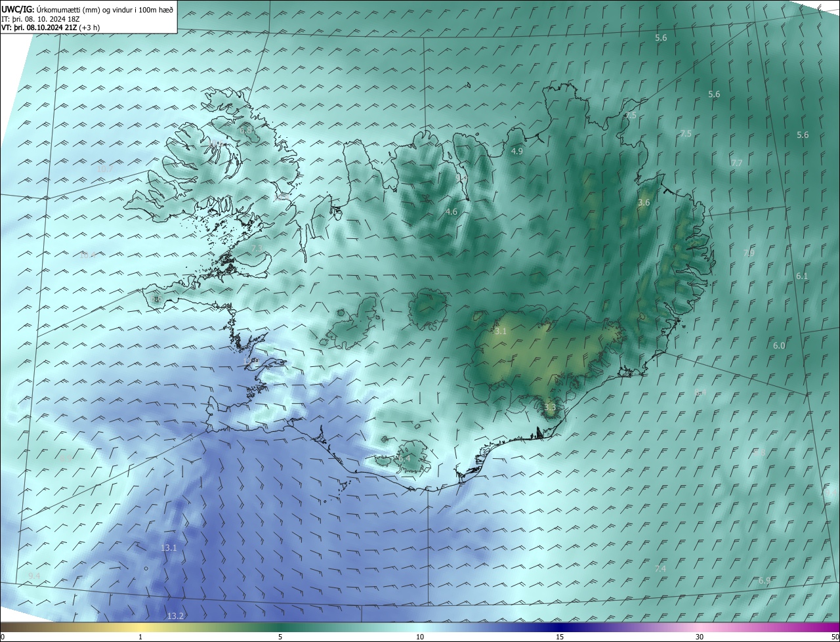
Task: Click the valid time line "VT: þri. 08.10.2024 21Z (+3 h)"
Action: click(50, 28)
